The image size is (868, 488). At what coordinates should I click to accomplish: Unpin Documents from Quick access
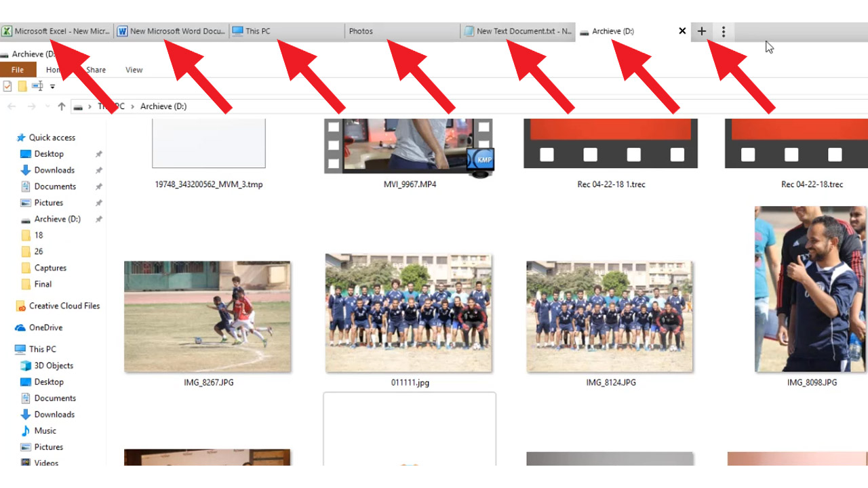[x=98, y=186]
